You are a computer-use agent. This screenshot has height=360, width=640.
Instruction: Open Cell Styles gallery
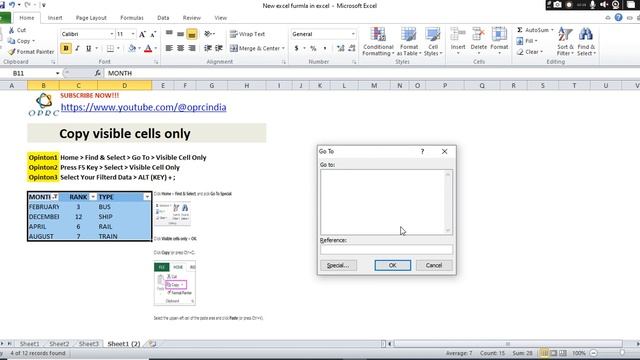pos(433,41)
